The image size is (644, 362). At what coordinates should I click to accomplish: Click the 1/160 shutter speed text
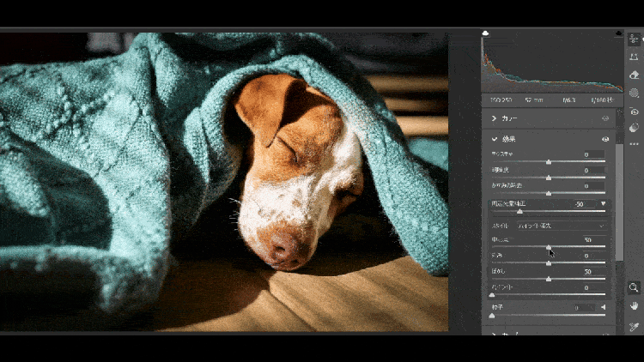[x=602, y=100]
